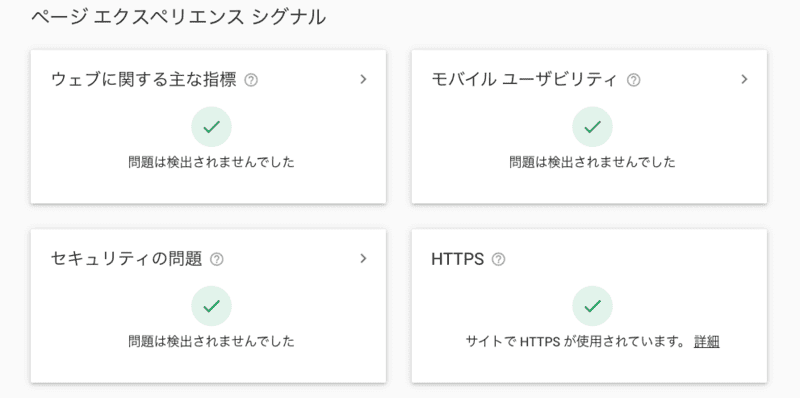The height and width of the screenshot is (398, 800).
Task: Click green checkmark in セキュリティの問題 card
Action: coord(211,306)
